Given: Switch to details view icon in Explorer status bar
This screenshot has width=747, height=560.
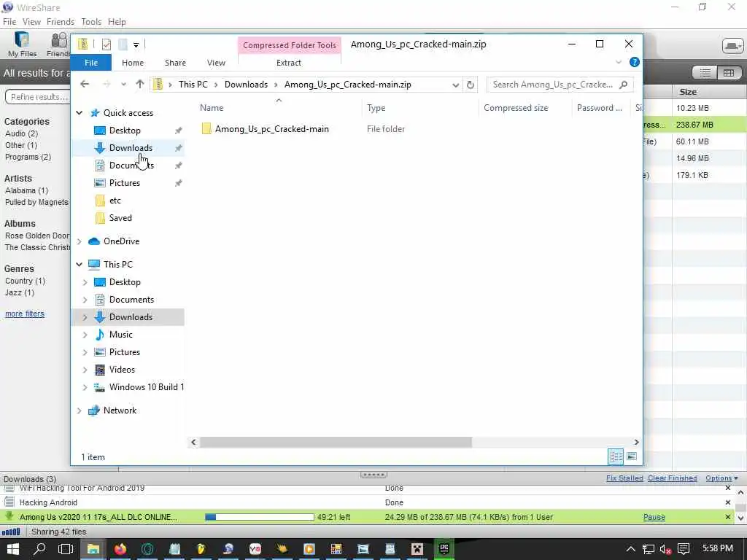Looking at the screenshot, I should (616, 457).
